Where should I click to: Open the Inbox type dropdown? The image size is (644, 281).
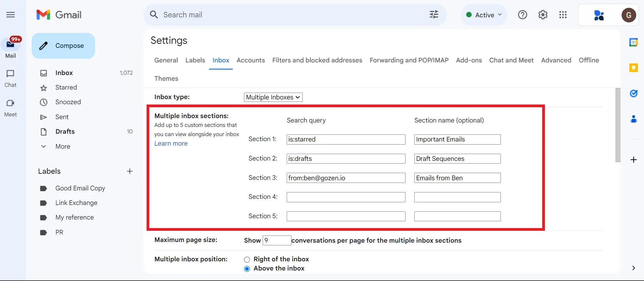pyautogui.click(x=273, y=97)
